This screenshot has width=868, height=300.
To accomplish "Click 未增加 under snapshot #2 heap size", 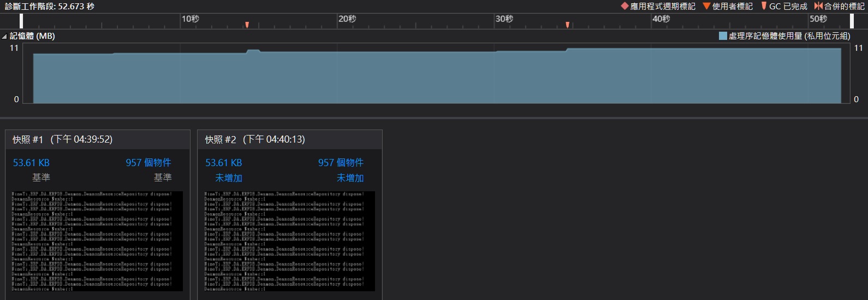I will pyautogui.click(x=228, y=178).
